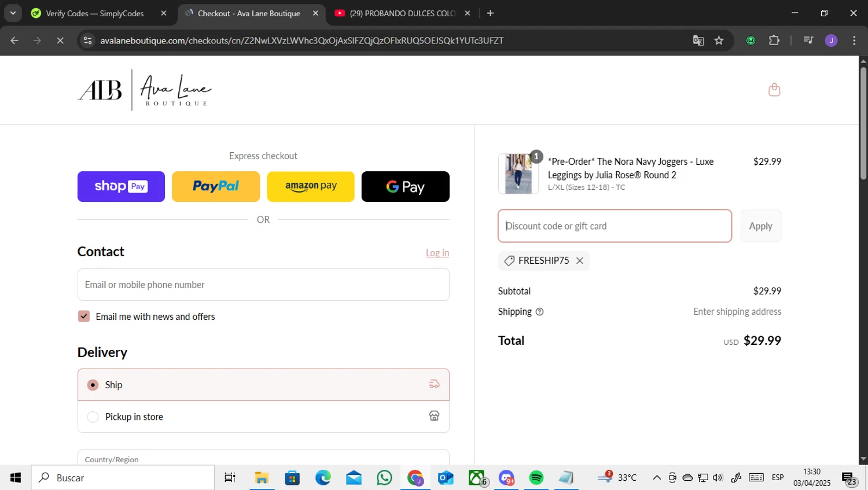Open the Chrome profile avatar
The image size is (868, 490).
(x=832, y=40)
